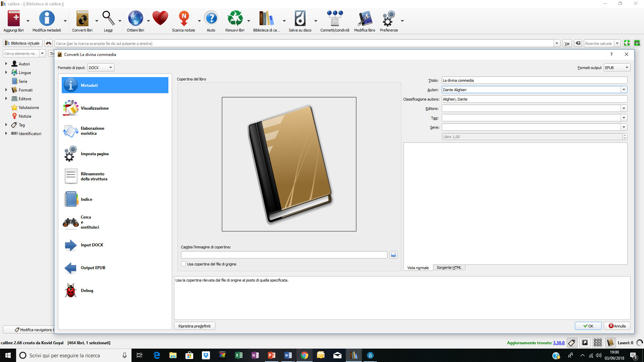
Task: Open the Biblioteca di calibre icon
Action: [266, 18]
